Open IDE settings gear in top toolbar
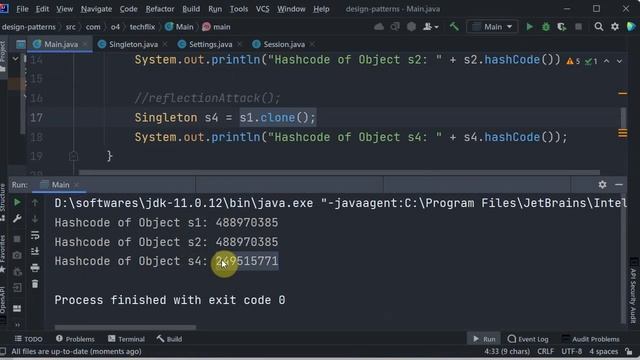640x360 pixels. (x=615, y=27)
